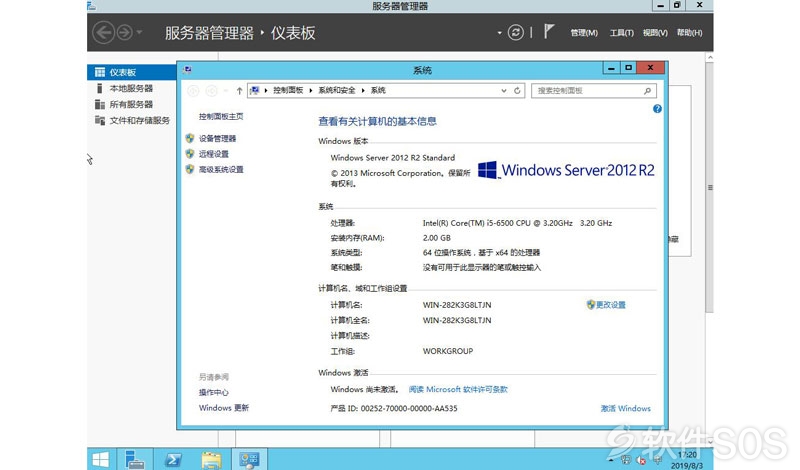Click 产品 ID 00252-70000-00000-AA535 text
The height and width of the screenshot is (470, 800).
click(394, 408)
